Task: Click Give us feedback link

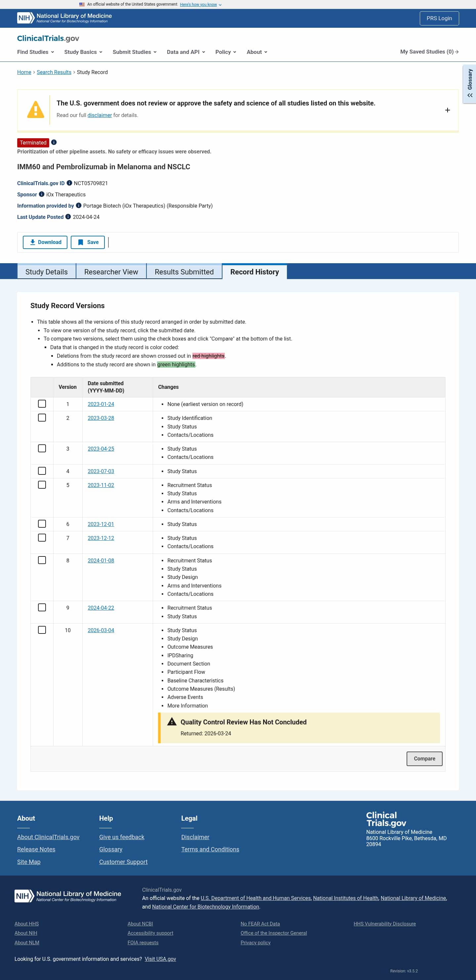Action: (122, 837)
